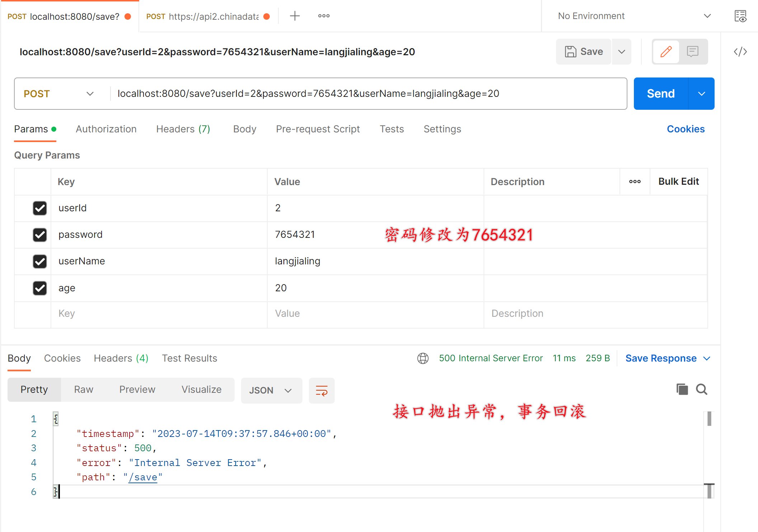Uncheck the age parameter

[40, 288]
